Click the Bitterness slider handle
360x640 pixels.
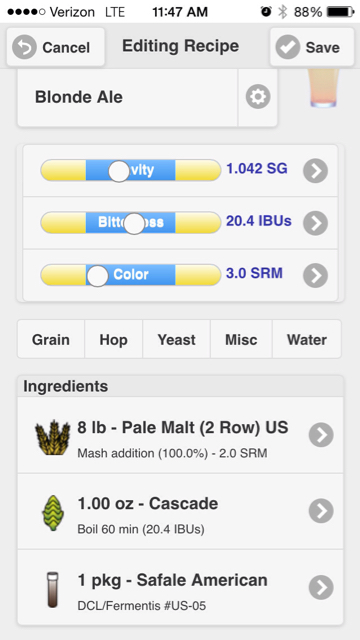point(134,224)
